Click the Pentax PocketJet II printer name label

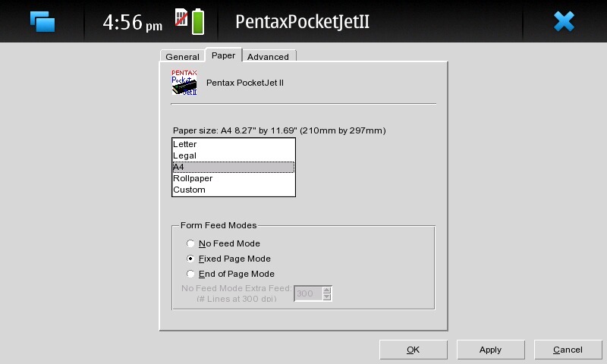(x=244, y=83)
